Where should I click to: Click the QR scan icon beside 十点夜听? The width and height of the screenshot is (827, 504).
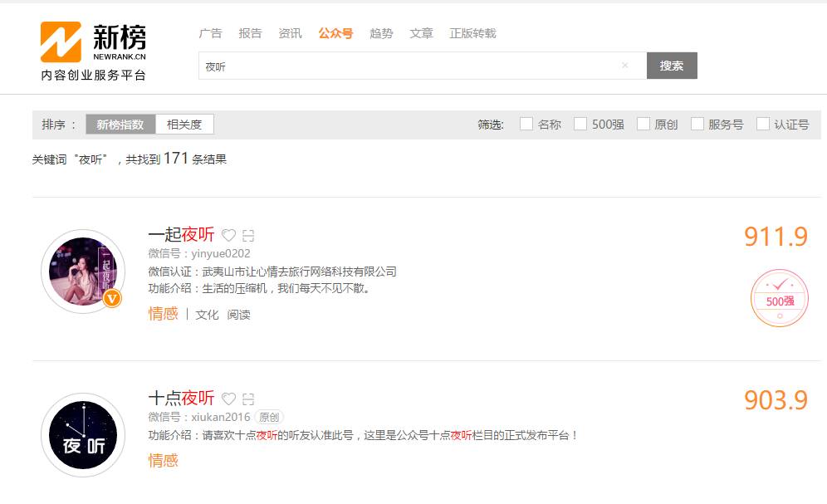[248, 399]
